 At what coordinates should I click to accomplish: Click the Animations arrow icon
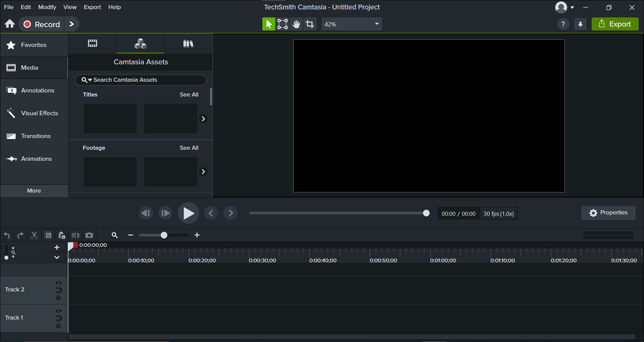[11, 159]
